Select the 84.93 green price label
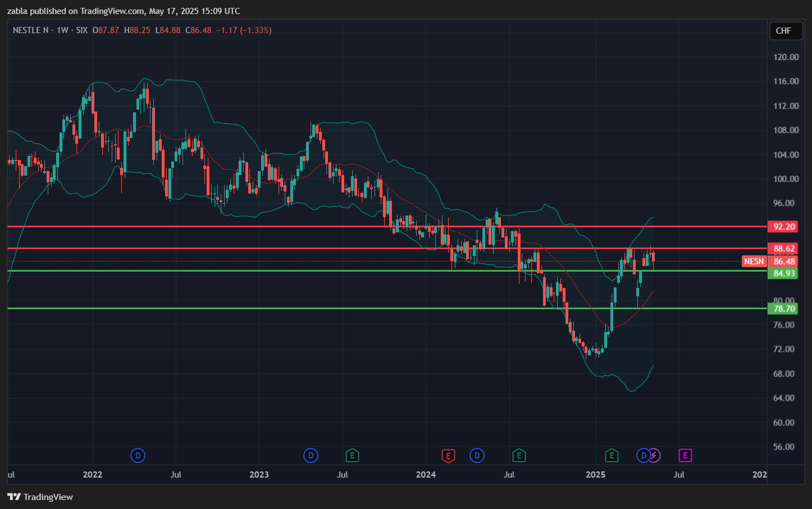Image resolution: width=812 pixels, height=509 pixels. [x=784, y=273]
